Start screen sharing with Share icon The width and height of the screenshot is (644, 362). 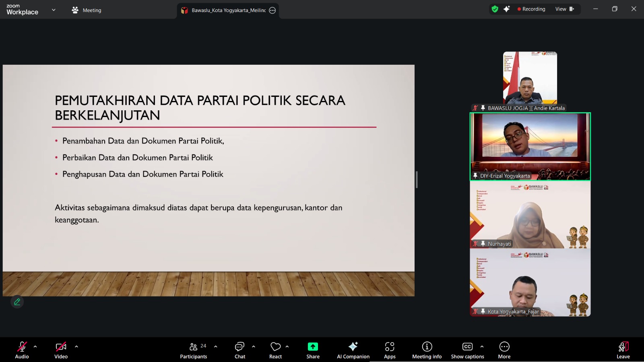pyautogui.click(x=312, y=349)
